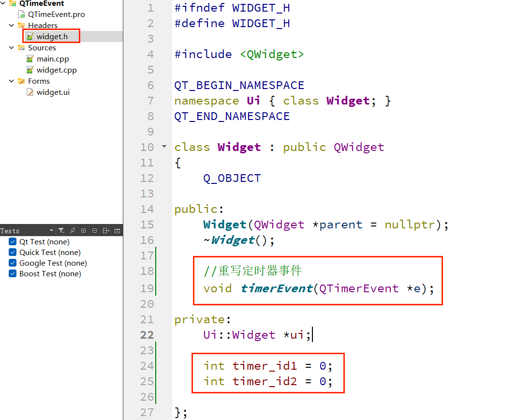The image size is (517, 420).
Task: Open the Tests panel selector dropdown
Action: pos(51,230)
